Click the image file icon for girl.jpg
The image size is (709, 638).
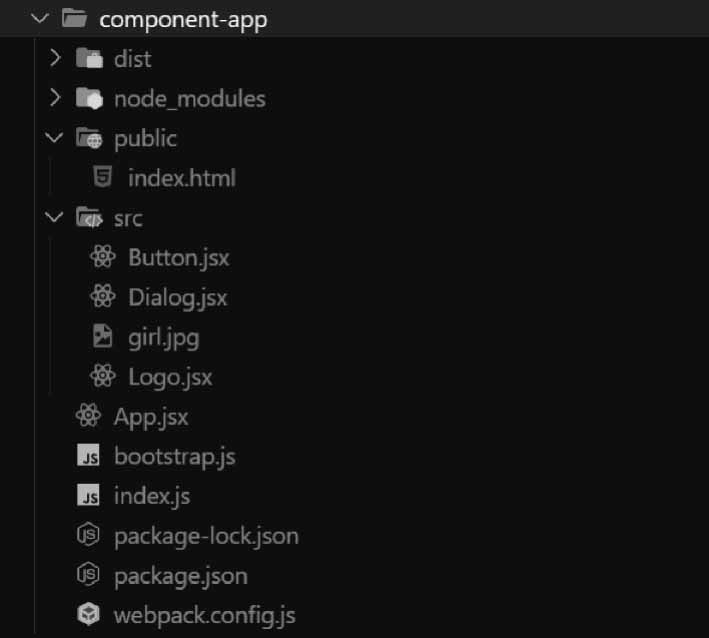(x=102, y=337)
